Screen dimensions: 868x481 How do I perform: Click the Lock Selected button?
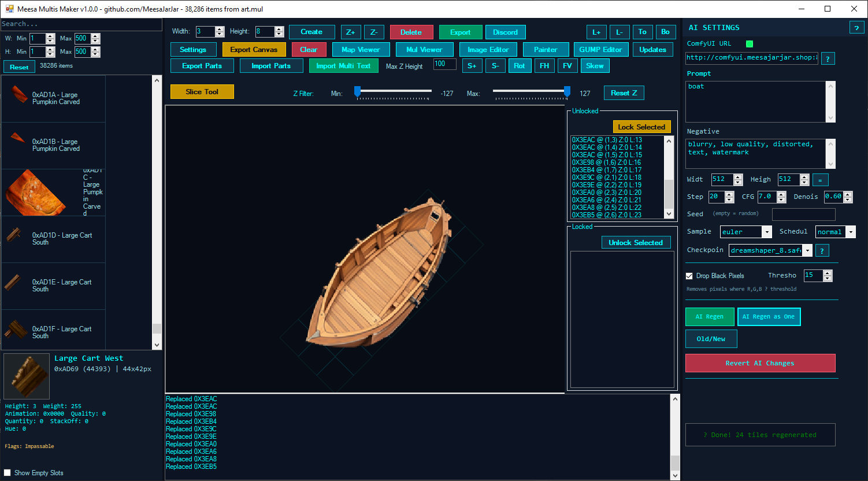[x=641, y=127]
